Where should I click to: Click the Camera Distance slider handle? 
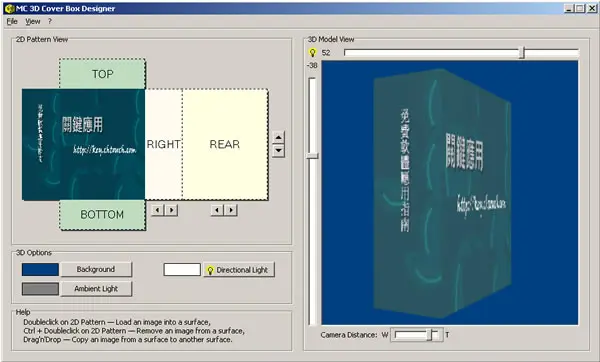click(x=431, y=335)
